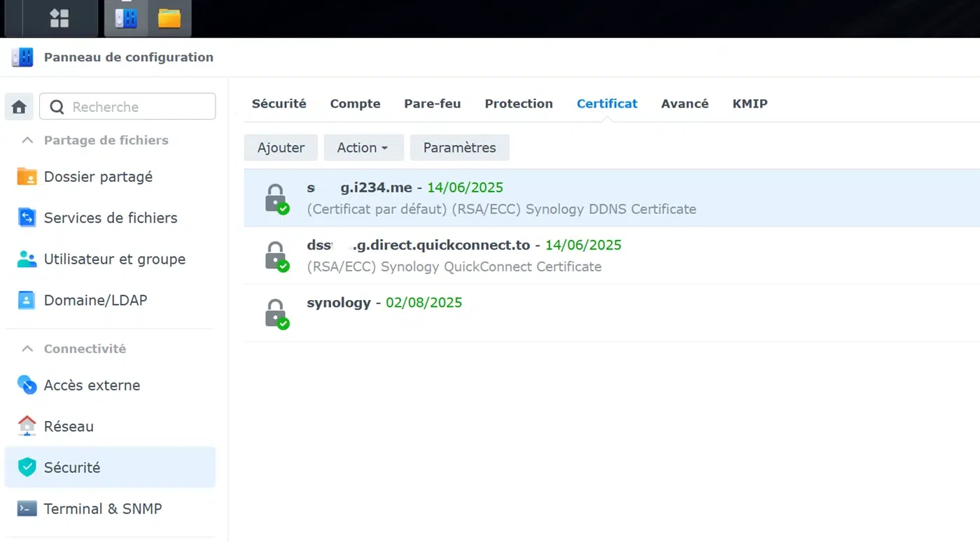Open the Action dropdown menu

pos(363,148)
